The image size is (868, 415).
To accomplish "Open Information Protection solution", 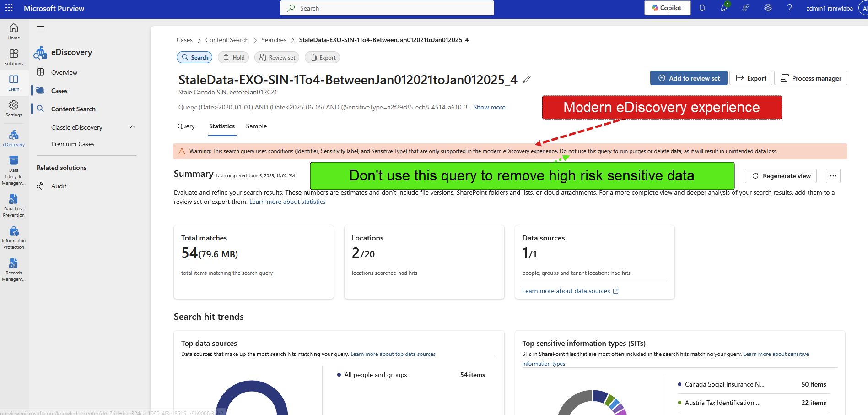I will pos(14,238).
